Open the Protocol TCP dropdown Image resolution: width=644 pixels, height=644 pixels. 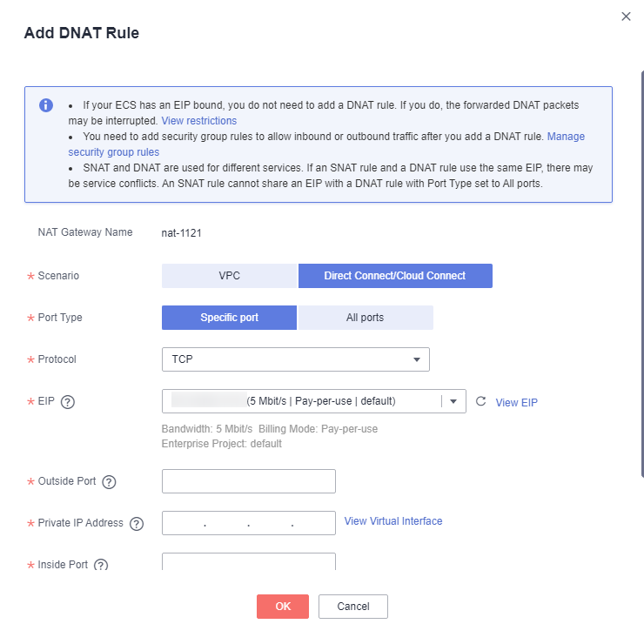[x=296, y=359]
